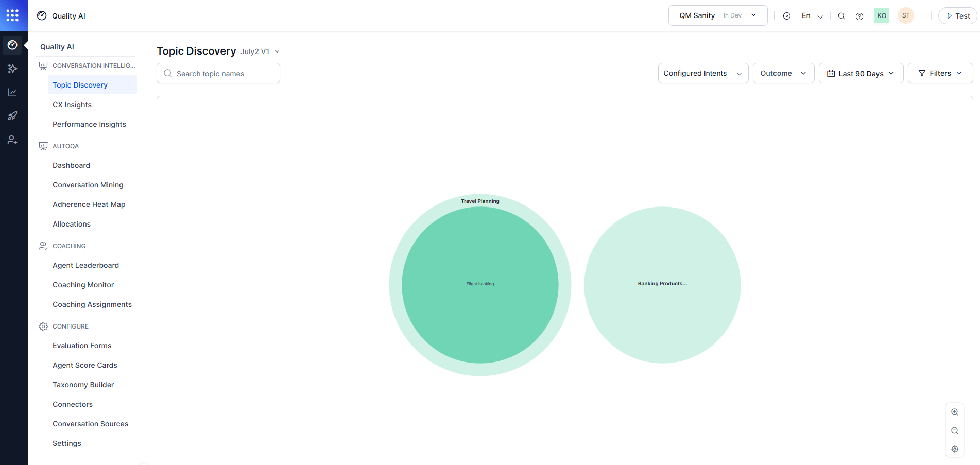Viewport: 980px width, 465px height.
Task: Open the AutoQA Dashboard
Action: coord(71,165)
